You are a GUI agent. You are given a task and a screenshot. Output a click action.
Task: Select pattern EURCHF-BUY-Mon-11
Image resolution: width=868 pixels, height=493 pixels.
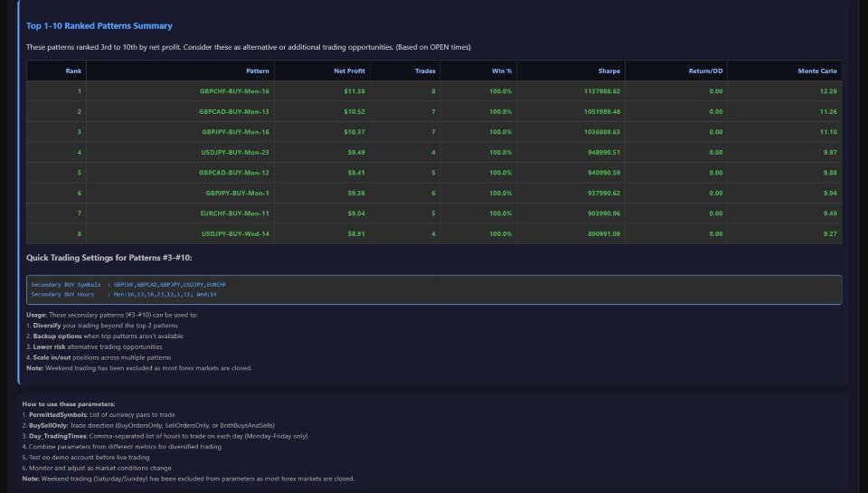tap(234, 213)
